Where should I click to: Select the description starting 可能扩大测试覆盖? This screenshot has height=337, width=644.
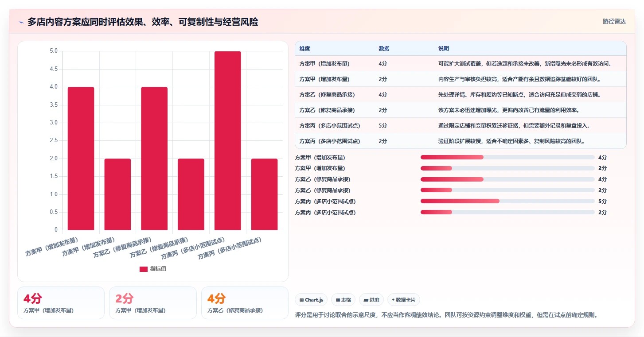coord(525,64)
